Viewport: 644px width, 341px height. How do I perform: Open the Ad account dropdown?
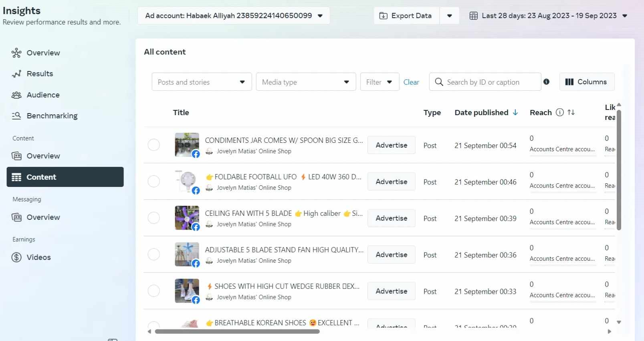click(234, 16)
